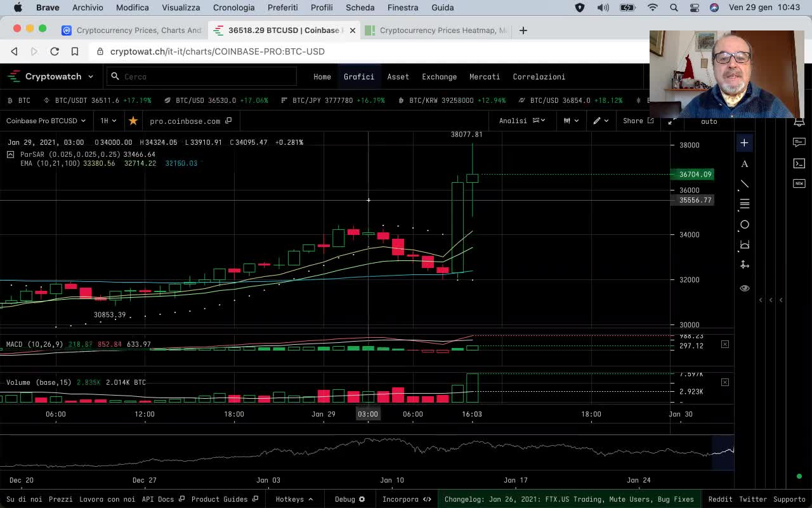Open the Analisi indicators dropdown
The height and width of the screenshot is (508, 812).
click(521, 121)
